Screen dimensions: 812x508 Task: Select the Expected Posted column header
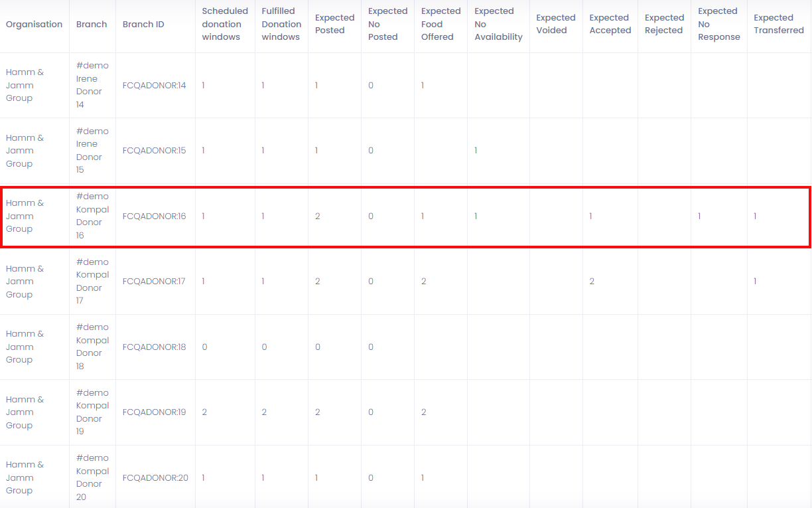click(334, 25)
